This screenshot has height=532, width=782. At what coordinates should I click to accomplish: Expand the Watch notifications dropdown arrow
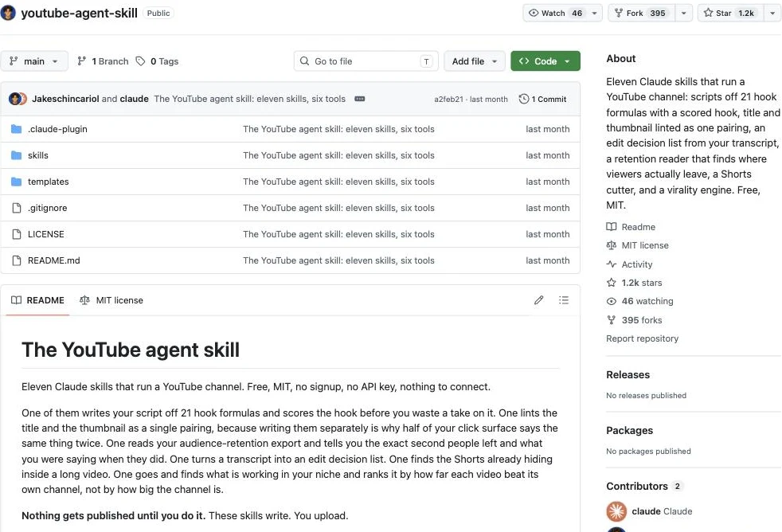pos(594,13)
